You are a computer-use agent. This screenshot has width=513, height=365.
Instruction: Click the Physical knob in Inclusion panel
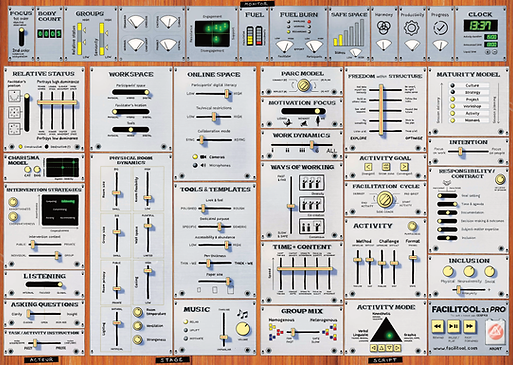pos(448,271)
